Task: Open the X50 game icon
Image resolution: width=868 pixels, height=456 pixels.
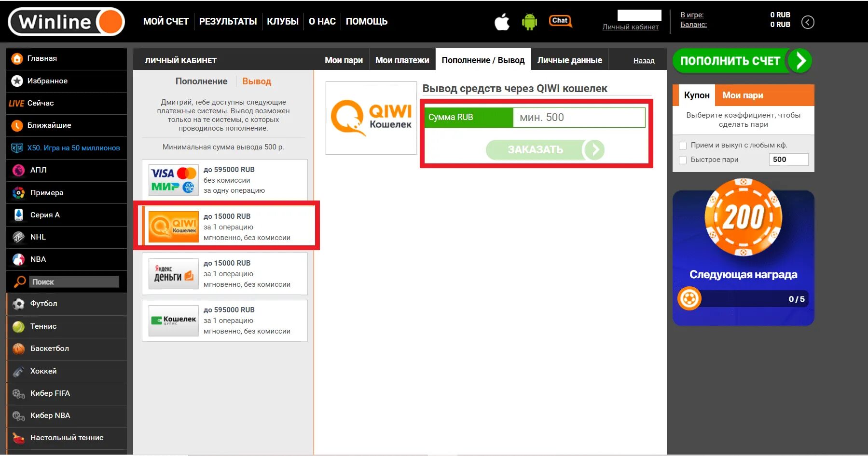Action: coord(17,148)
